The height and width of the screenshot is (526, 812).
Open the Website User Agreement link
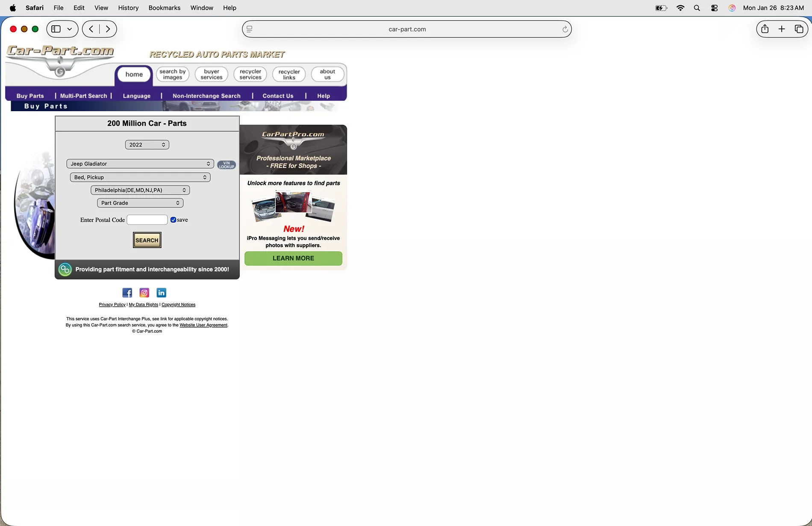(203, 325)
